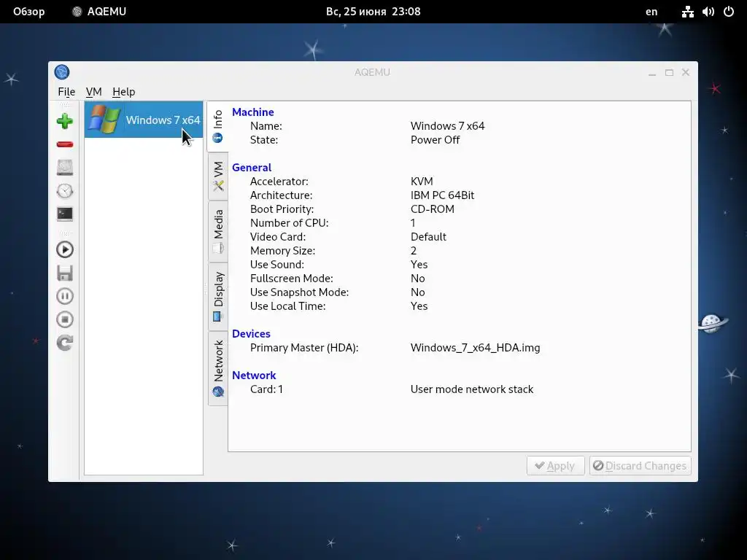The width and height of the screenshot is (747, 560).
Task: Maximize the AQEMU window
Action: [x=669, y=72]
